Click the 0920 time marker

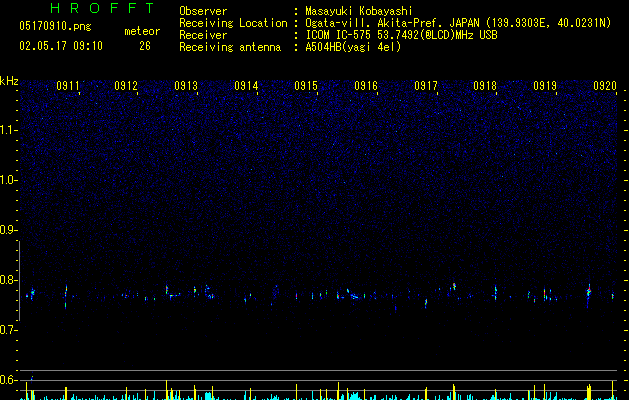coord(605,86)
